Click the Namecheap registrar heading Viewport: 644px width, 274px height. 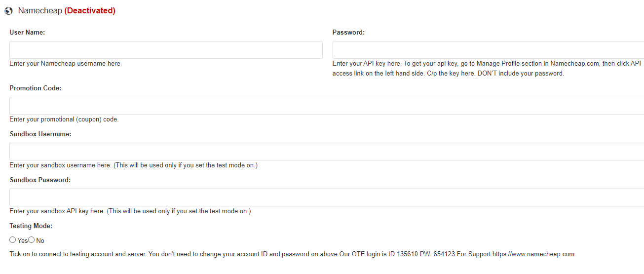tap(40, 10)
